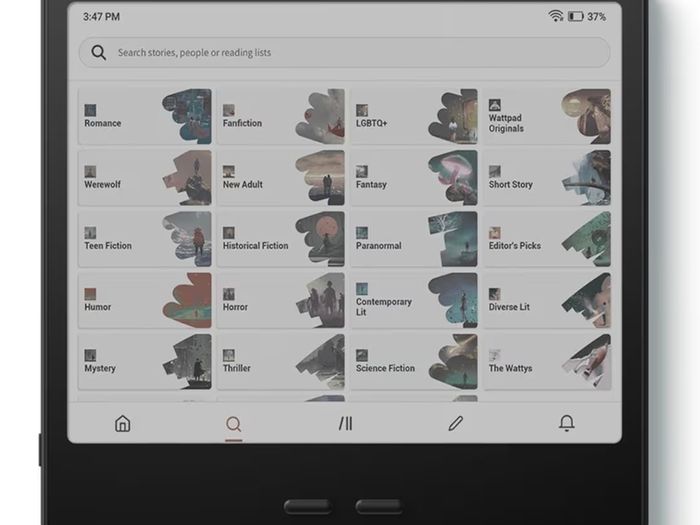Choose the Historical Fiction category
The width and height of the screenshot is (700, 525).
281,239
